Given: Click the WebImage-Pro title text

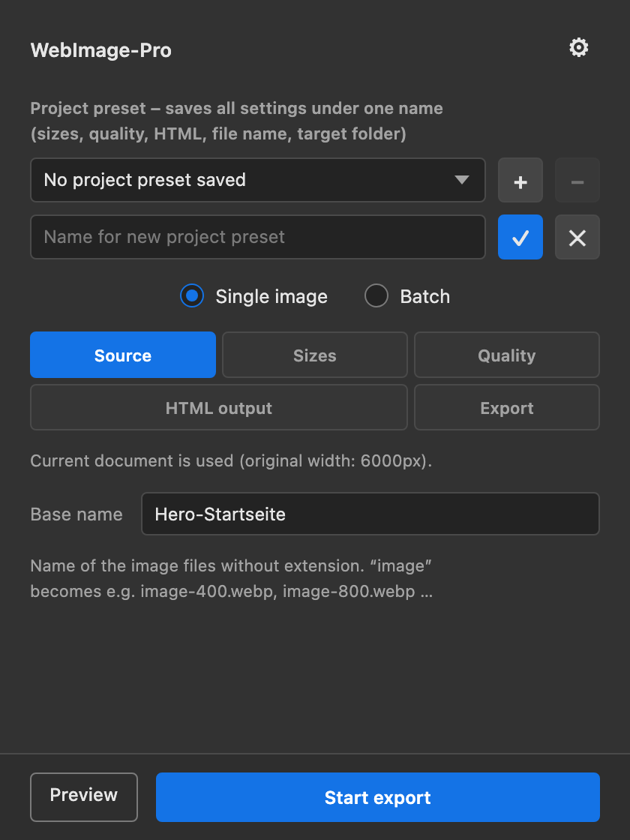Looking at the screenshot, I should click(x=101, y=50).
